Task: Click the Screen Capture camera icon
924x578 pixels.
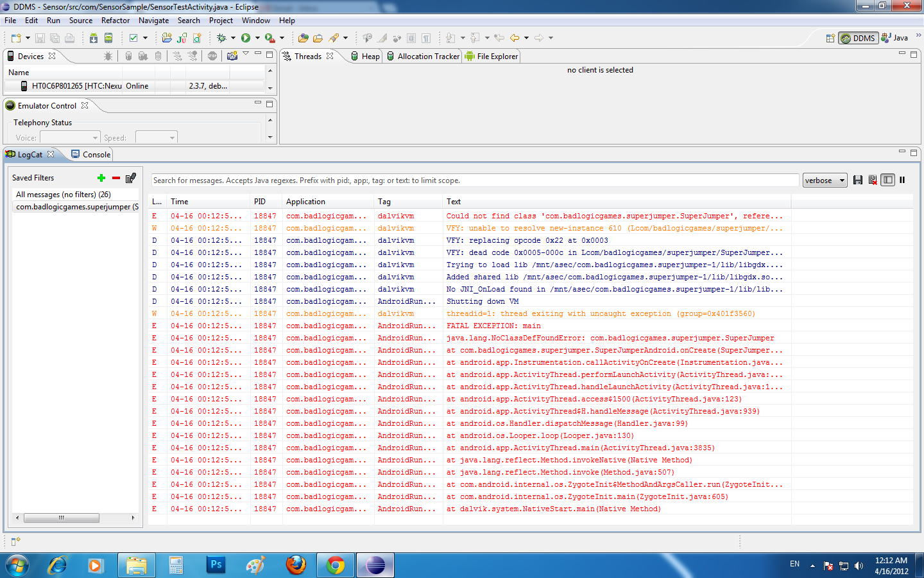Action: [232, 56]
